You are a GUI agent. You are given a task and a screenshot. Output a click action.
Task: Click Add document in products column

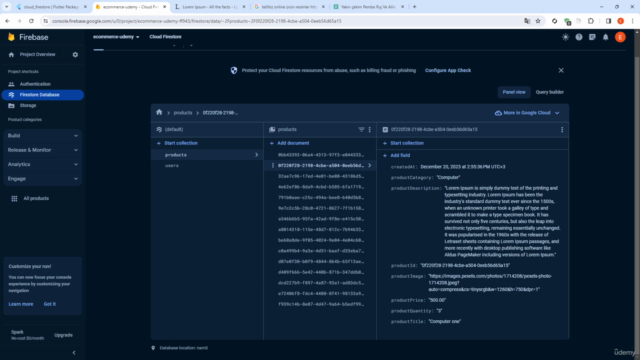pyautogui.click(x=289, y=143)
